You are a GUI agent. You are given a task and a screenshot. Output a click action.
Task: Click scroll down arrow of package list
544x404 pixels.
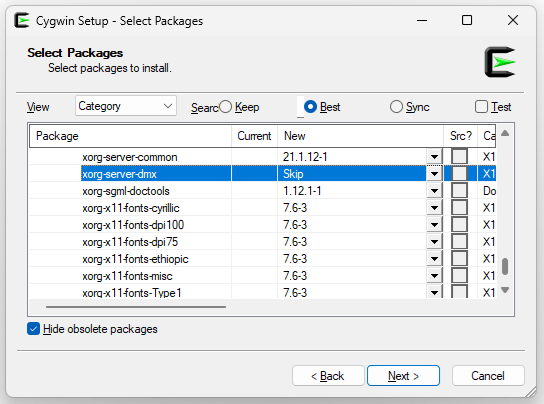[x=505, y=290]
